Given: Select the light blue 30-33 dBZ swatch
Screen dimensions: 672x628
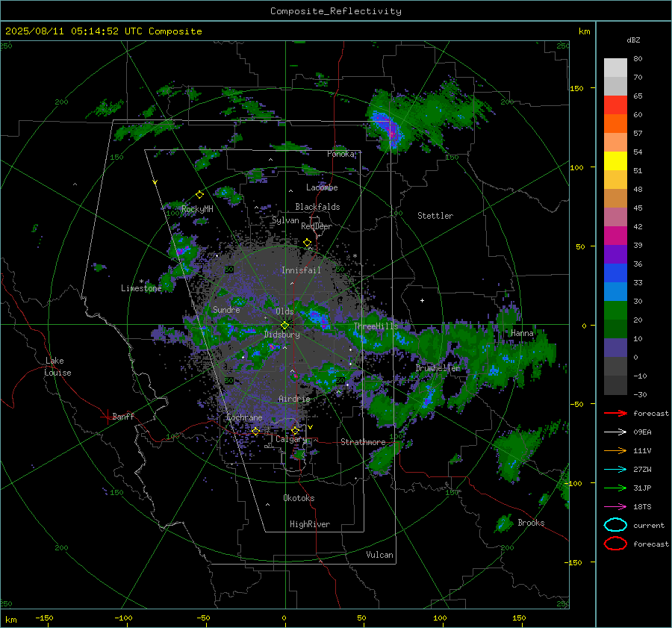Looking at the screenshot, I should tap(615, 291).
